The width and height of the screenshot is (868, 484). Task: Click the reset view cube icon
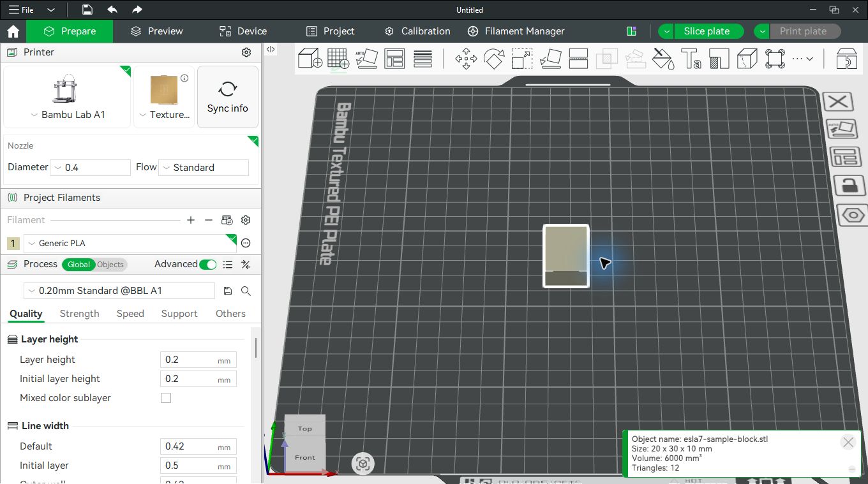(363, 464)
